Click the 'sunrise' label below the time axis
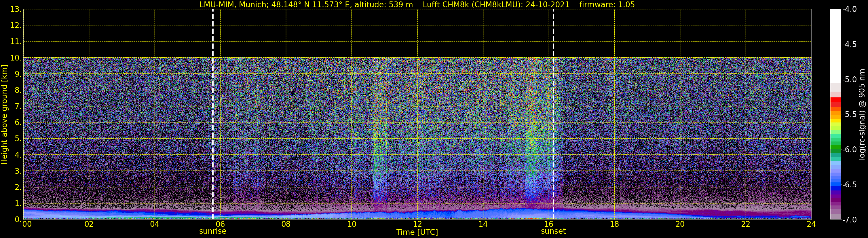The image size is (868, 238). pyautogui.click(x=213, y=231)
